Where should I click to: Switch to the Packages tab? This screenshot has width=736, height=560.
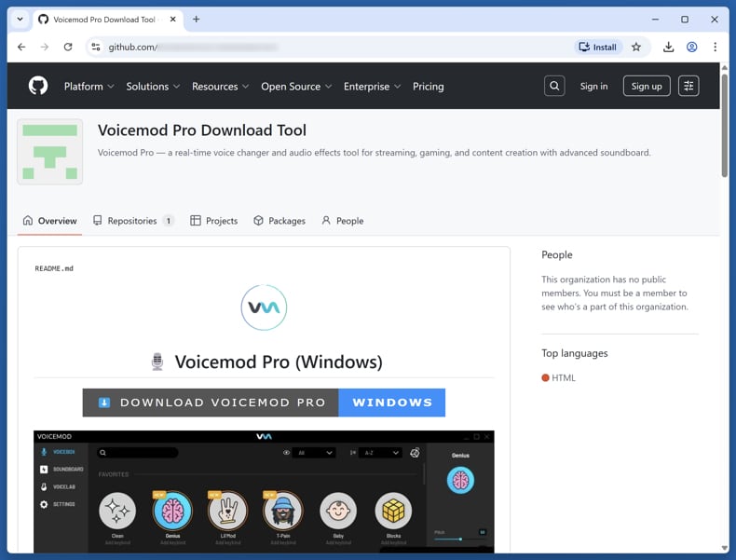click(x=279, y=221)
